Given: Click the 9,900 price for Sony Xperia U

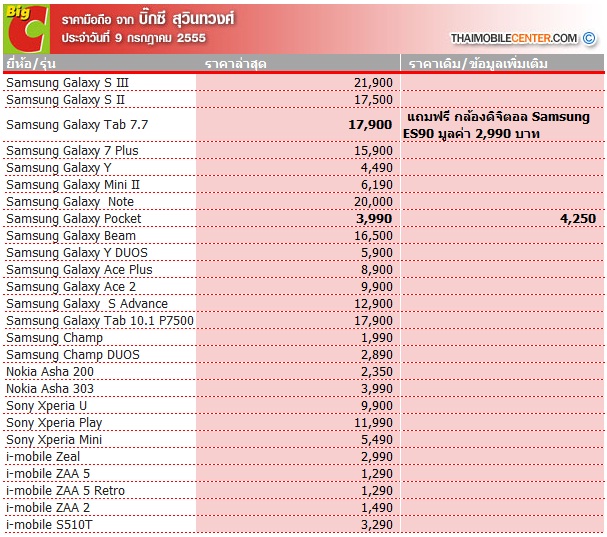Looking at the screenshot, I should click(x=377, y=406).
